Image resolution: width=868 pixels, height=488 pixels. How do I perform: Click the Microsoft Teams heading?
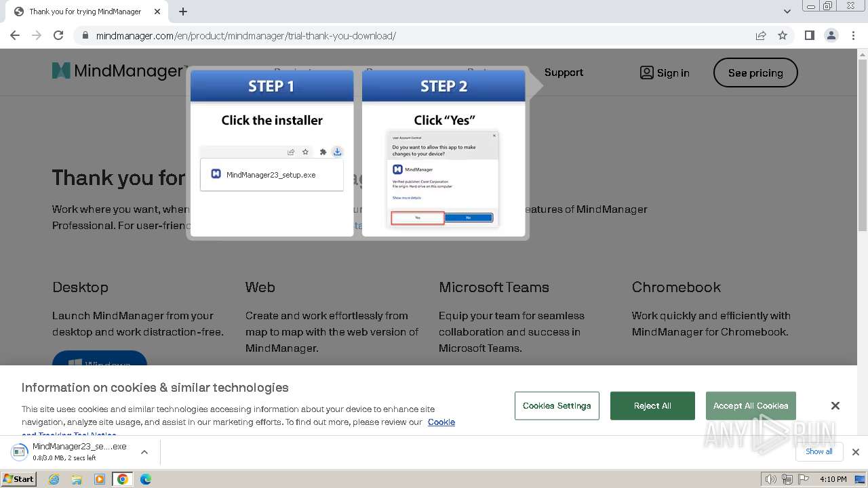click(494, 287)
